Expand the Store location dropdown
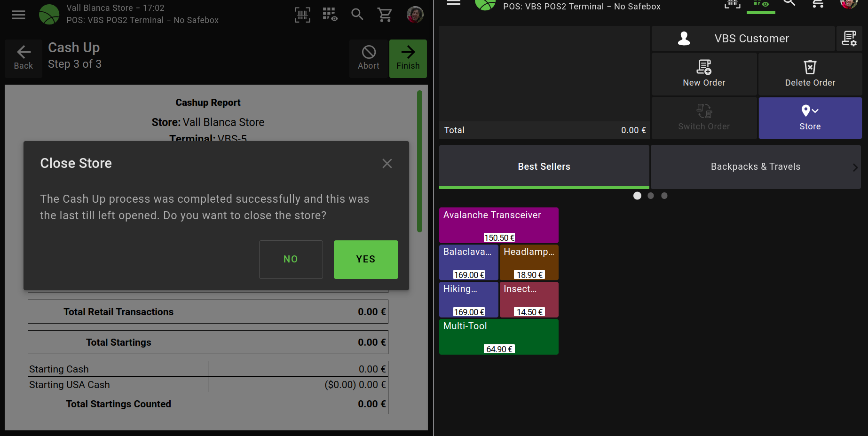 (x=810, y=118)
